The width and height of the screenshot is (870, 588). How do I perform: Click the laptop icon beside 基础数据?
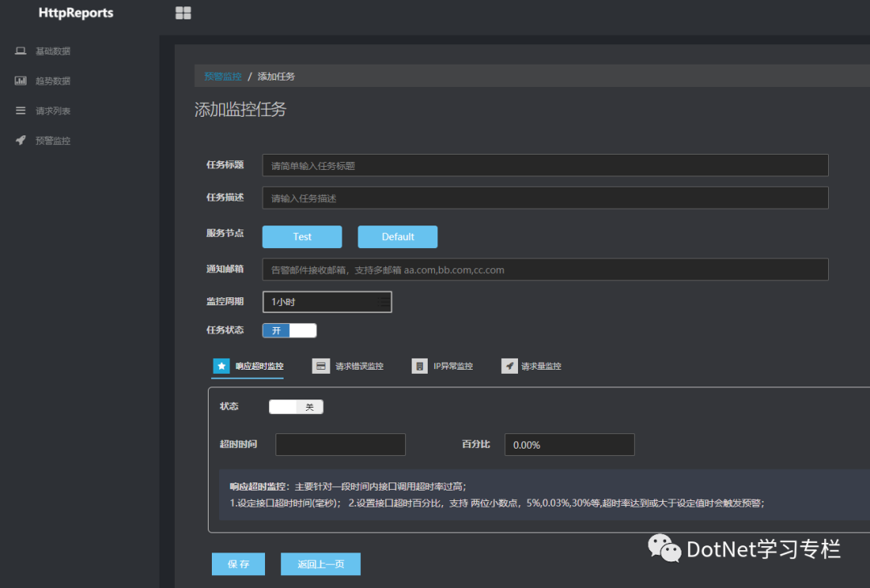[20, 51]
